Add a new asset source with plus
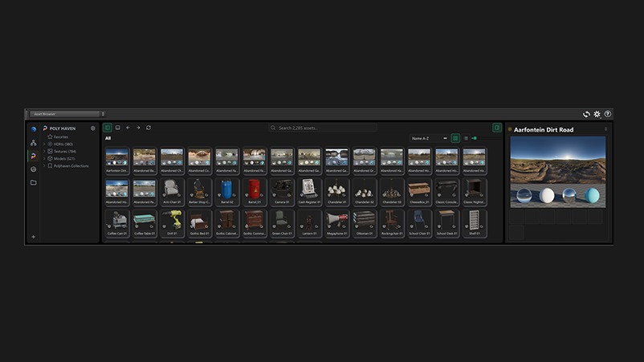Image resolution: width=644 pixels, height=362 pixels. 33,237
